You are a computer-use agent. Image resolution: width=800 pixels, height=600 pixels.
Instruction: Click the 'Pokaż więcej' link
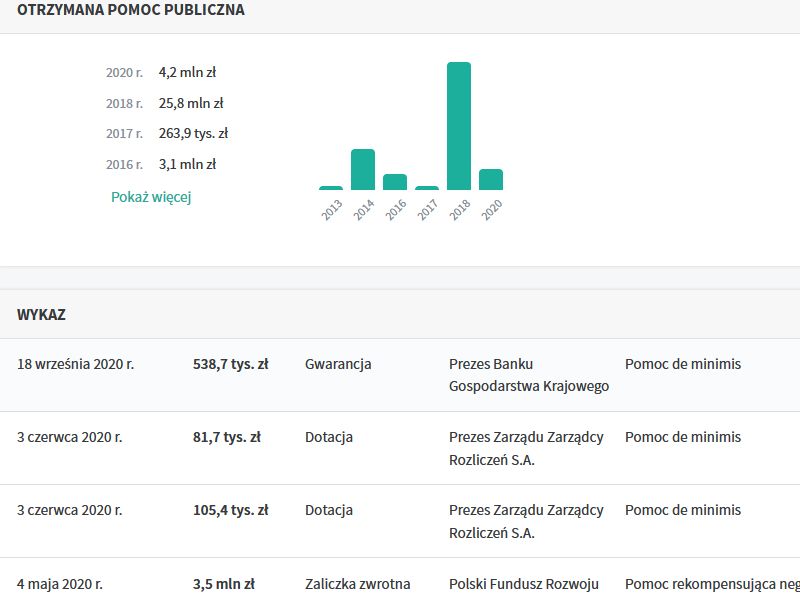[x=151, y=197]
